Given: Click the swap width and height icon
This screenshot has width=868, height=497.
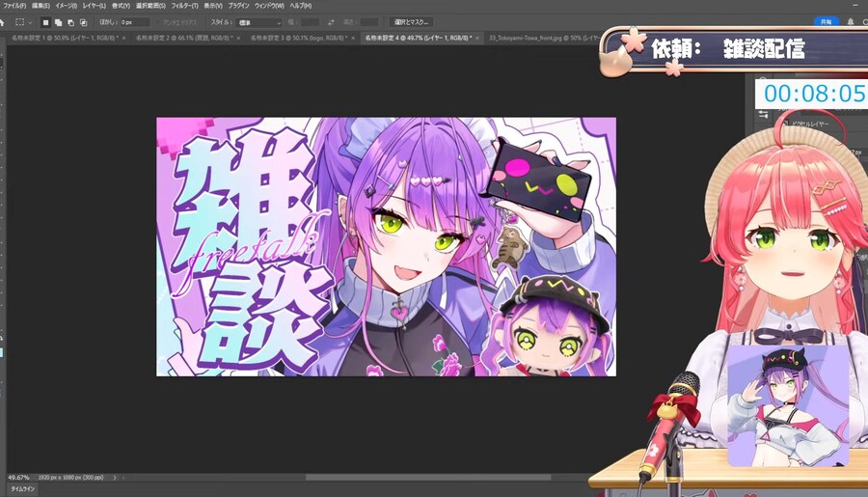Looking at the screenshot, I should 331,23.
